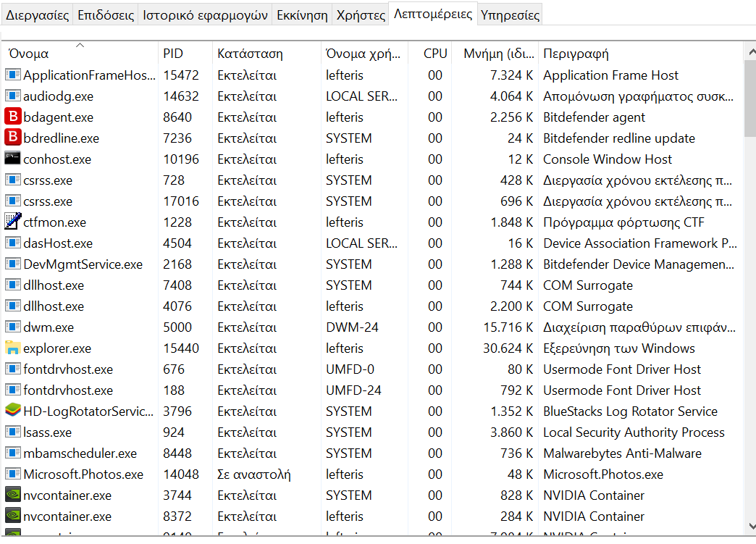
Task: Click the ApplicationFrameHost process icon
Action: [x=12, y=75]
